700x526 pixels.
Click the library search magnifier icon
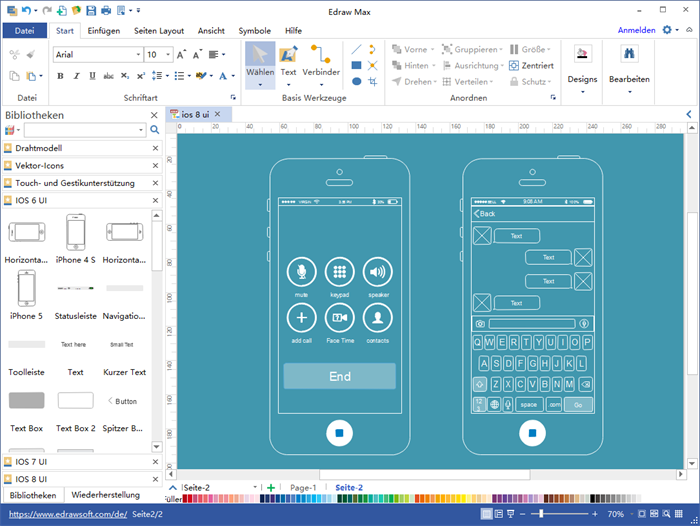pos(155,130)
